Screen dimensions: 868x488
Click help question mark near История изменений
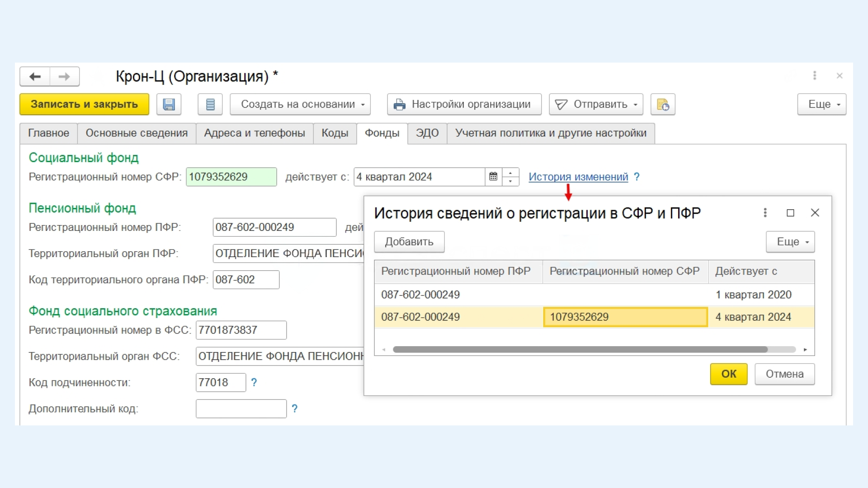click(637, 177)
